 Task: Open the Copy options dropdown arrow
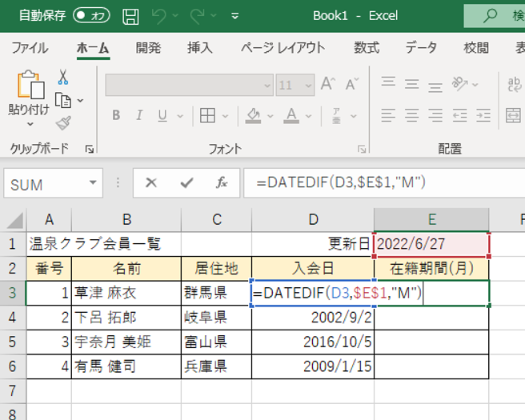[80, 100]
